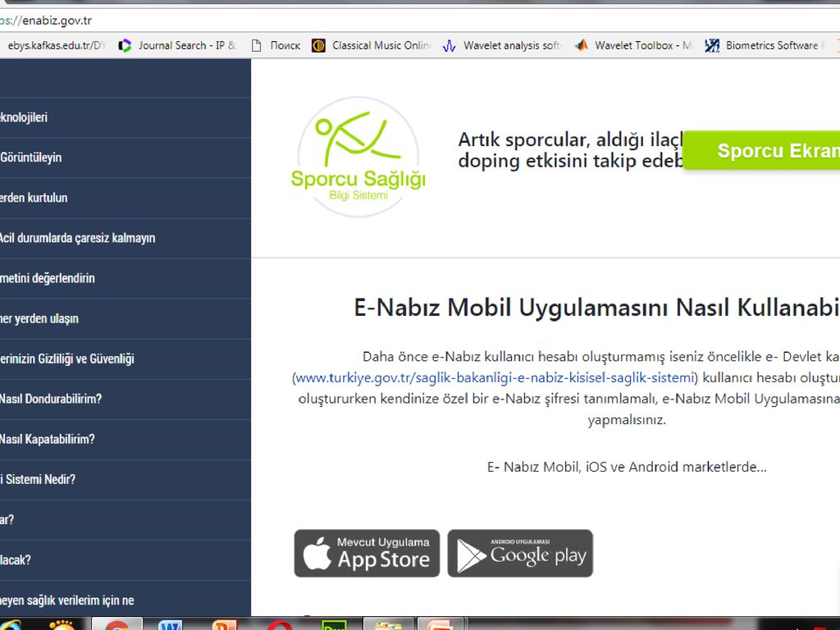Click the 'Daha önce e-Nabız kullanıcı hesabı' sentence
This screenshot has width=840, height=630.
(600, 357)
